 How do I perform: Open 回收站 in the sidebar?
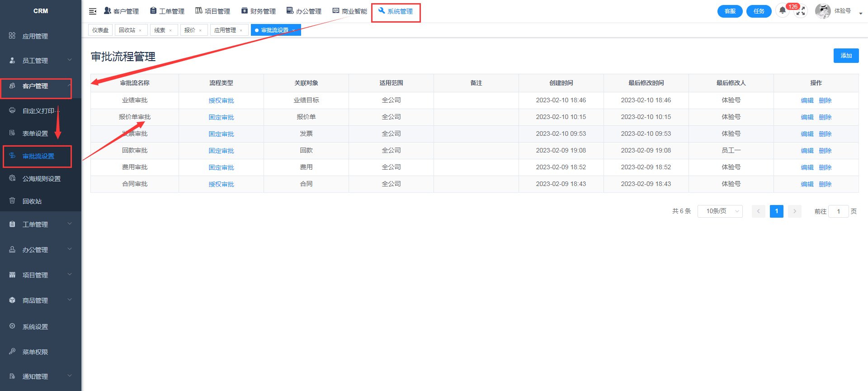(32, 201)
